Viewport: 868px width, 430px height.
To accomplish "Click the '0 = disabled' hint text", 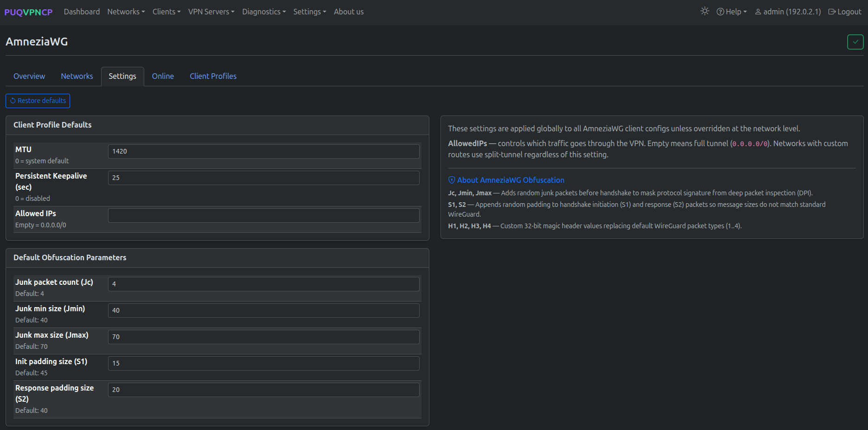I will tap(32, 199).
